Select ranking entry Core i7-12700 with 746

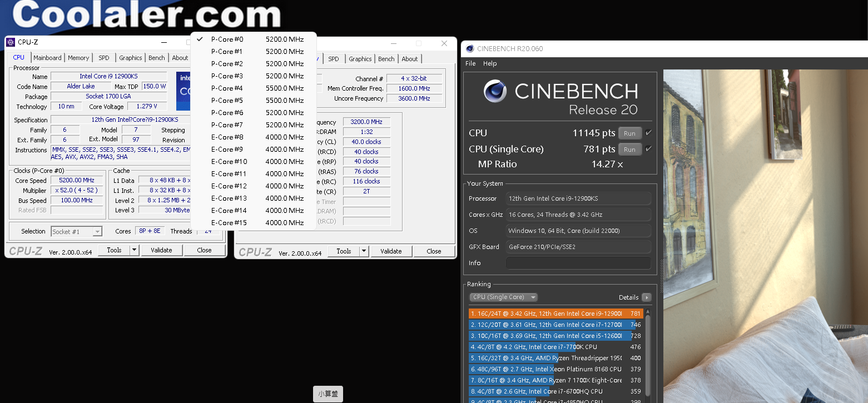tap(556, 325)
